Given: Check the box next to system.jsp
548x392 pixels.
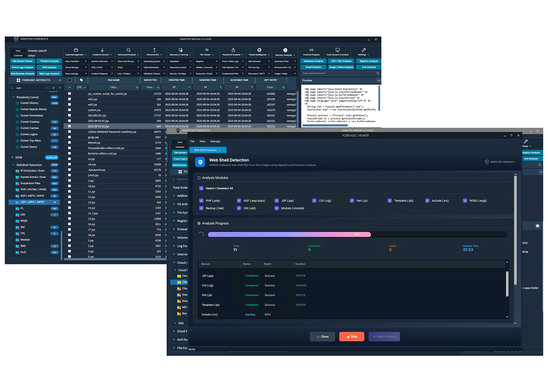Looking at the screenshot, I should 70,110.
